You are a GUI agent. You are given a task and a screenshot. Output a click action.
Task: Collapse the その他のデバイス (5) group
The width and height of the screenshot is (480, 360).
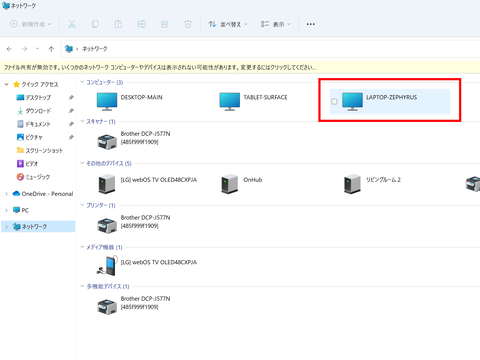coord(82,163)
